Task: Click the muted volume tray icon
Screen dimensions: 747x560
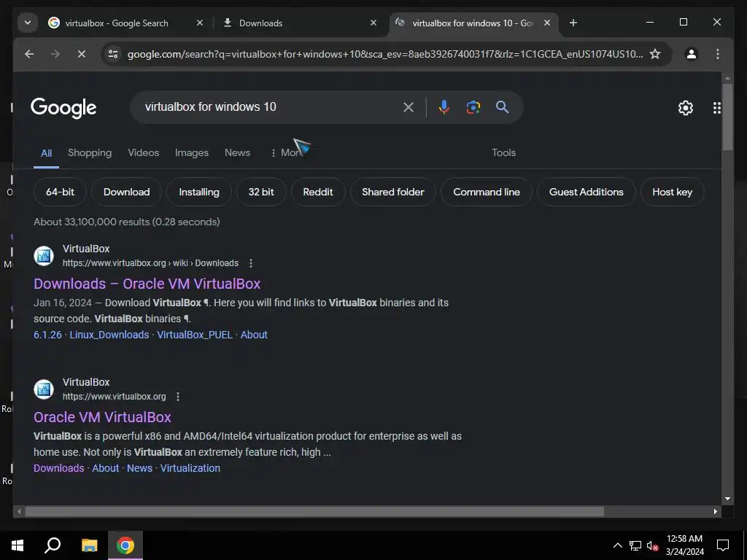Action: (652, 545)
